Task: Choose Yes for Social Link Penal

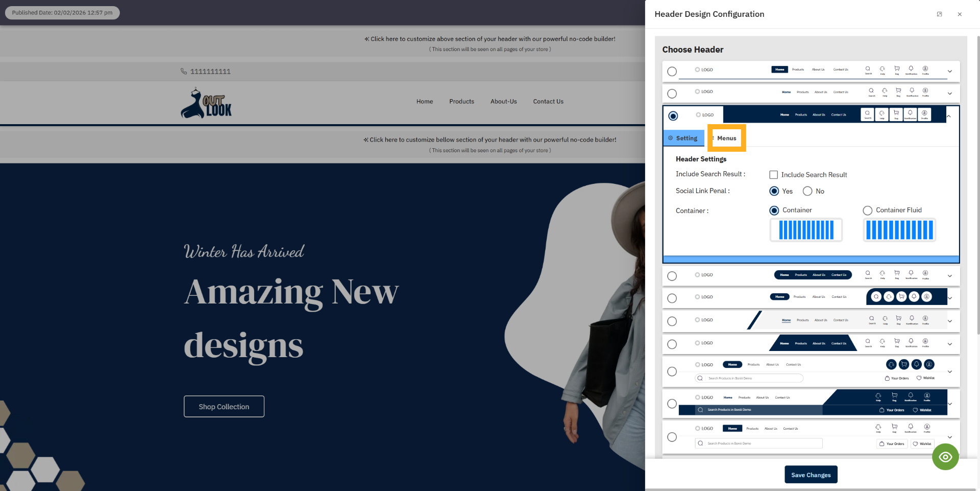Action: (x=774, y=191)
